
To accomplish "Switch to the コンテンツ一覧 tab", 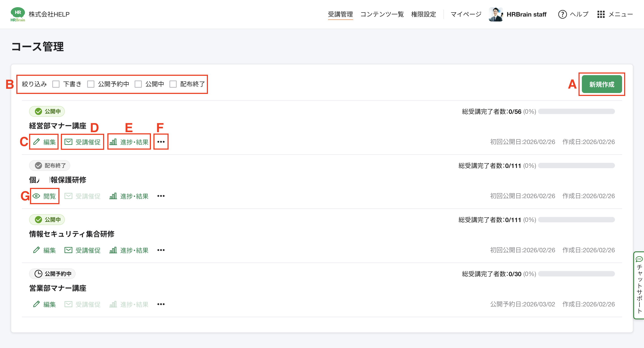I will click(x=382, y=14).
